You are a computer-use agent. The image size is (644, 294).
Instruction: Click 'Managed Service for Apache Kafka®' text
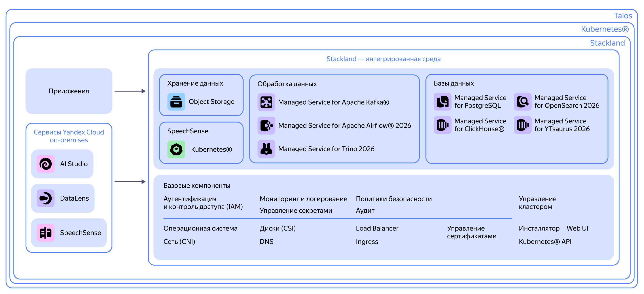333,102
